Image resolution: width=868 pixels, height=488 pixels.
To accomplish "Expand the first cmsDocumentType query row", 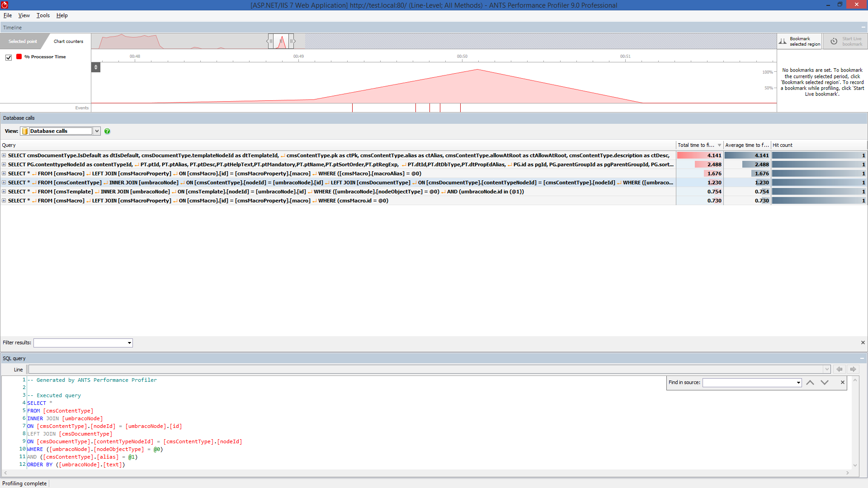I will coord(4,155).
